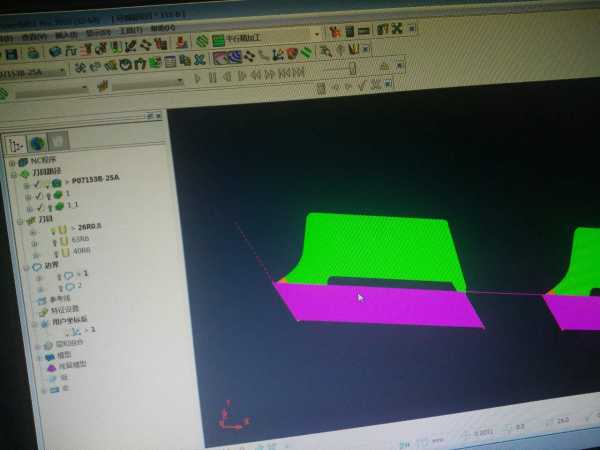
Task: Click the blue 模型 icon in the tree
Action: 50,357
